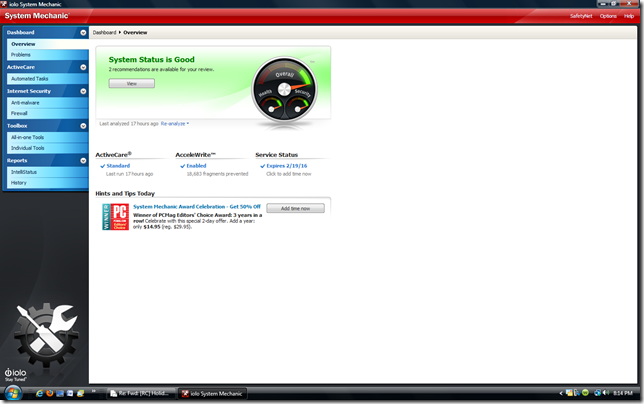
Task: Open the IntelliStatus report
Action: tap(47, 172)
